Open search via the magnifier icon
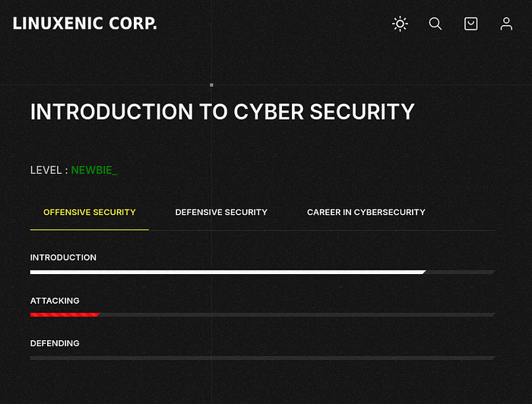 coord(435,24)
